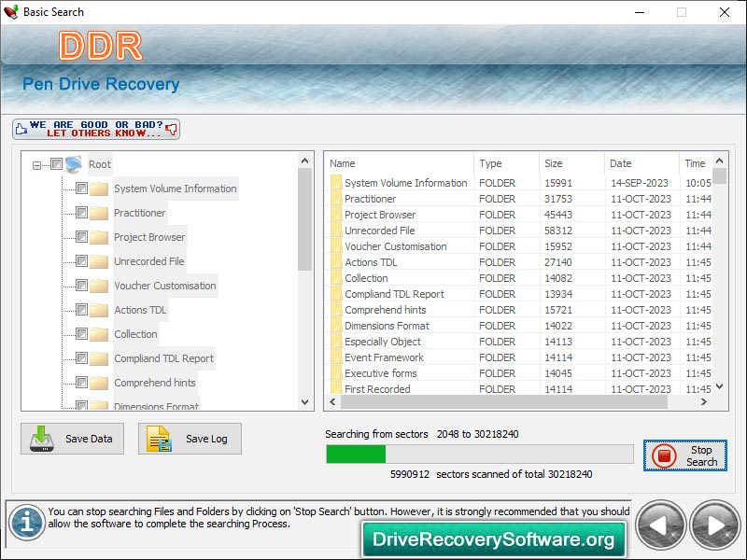Click the thumbs-up feedback icon
This screenshot has height=560, width=747.
click(21, 129)
